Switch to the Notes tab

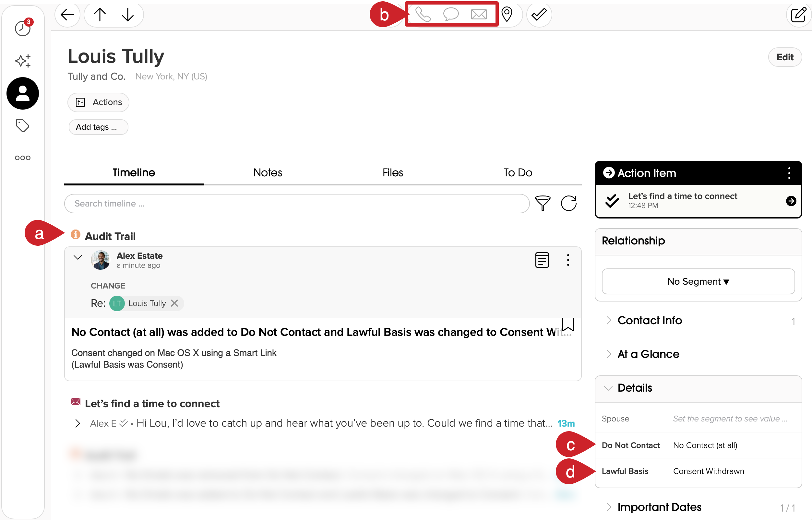click(x=268, y=172)
